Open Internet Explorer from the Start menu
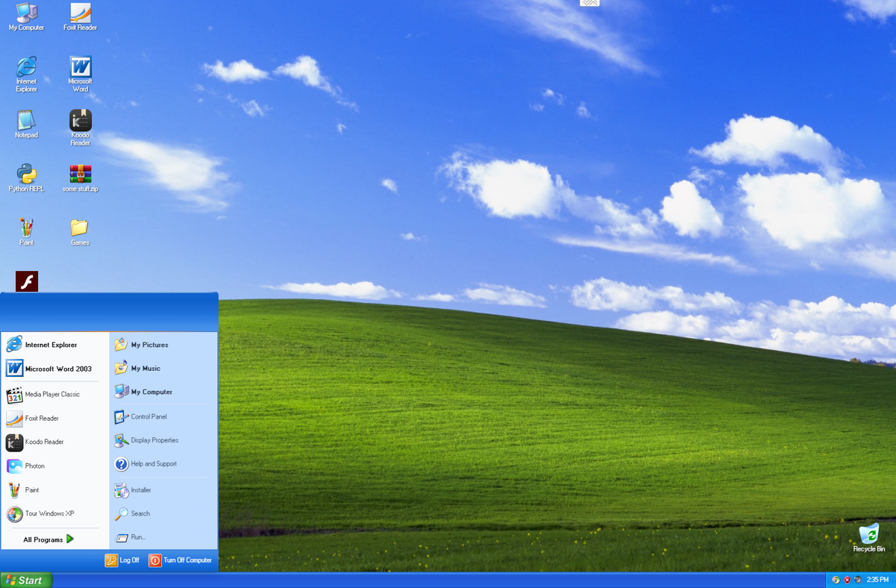 [x=55, y=345]
